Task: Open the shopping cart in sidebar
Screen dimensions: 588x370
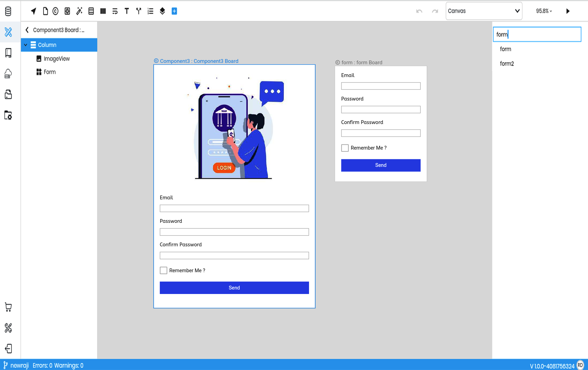Action: click(8, 307)
